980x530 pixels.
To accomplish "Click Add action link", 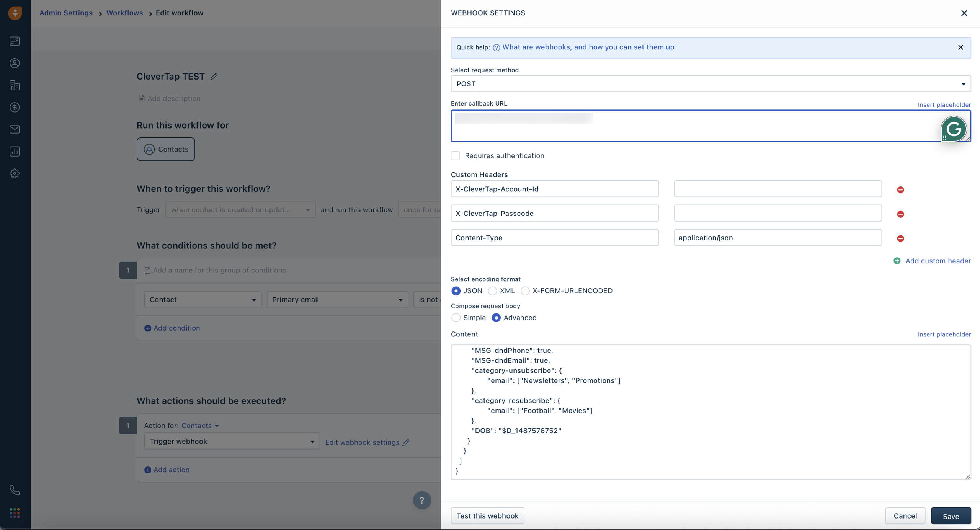I will tap(171, 470).
